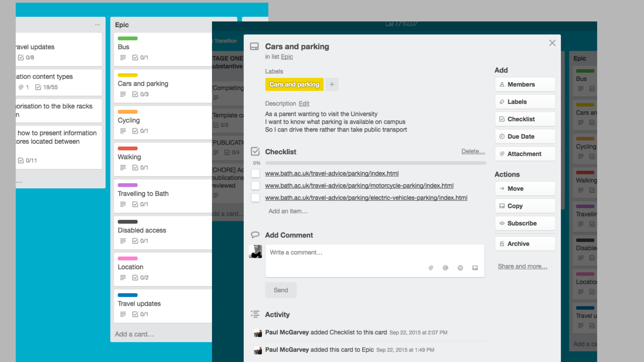Copy the Cars and parking card
The image size is (644, 362).
[x=525, y=206]
